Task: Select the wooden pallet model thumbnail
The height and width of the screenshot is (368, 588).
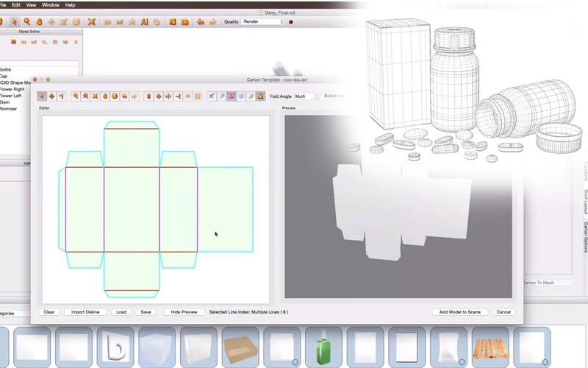Action: [490, 347]
